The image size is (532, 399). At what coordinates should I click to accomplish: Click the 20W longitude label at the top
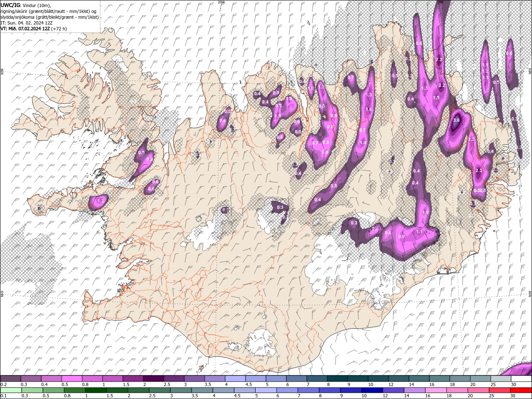[x=221, y=2]
